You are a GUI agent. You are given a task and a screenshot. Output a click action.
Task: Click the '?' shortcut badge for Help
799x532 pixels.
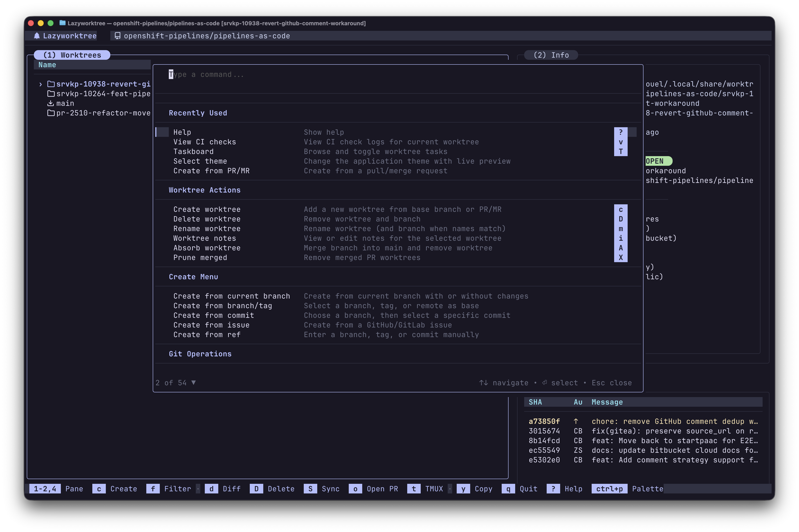621,132
